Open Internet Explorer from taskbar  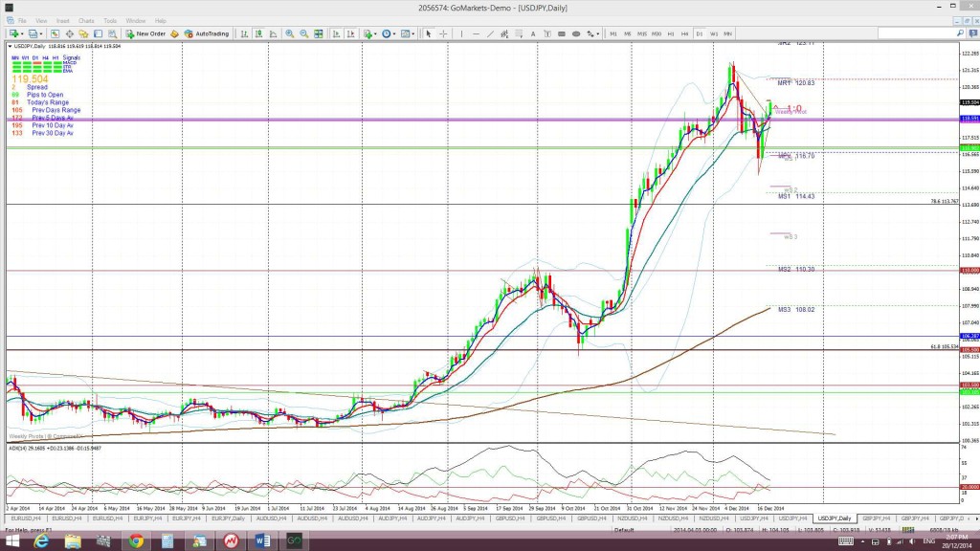click(41, 541)
